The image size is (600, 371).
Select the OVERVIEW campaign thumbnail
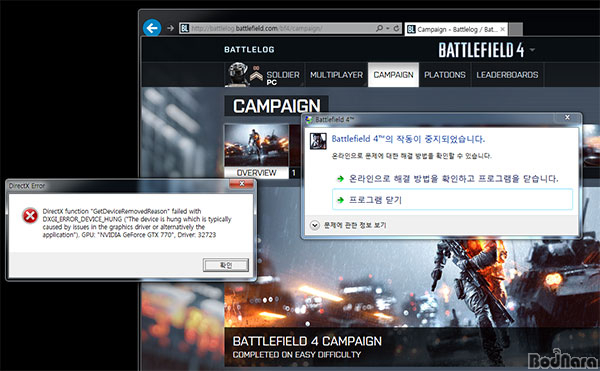point(256,151)
